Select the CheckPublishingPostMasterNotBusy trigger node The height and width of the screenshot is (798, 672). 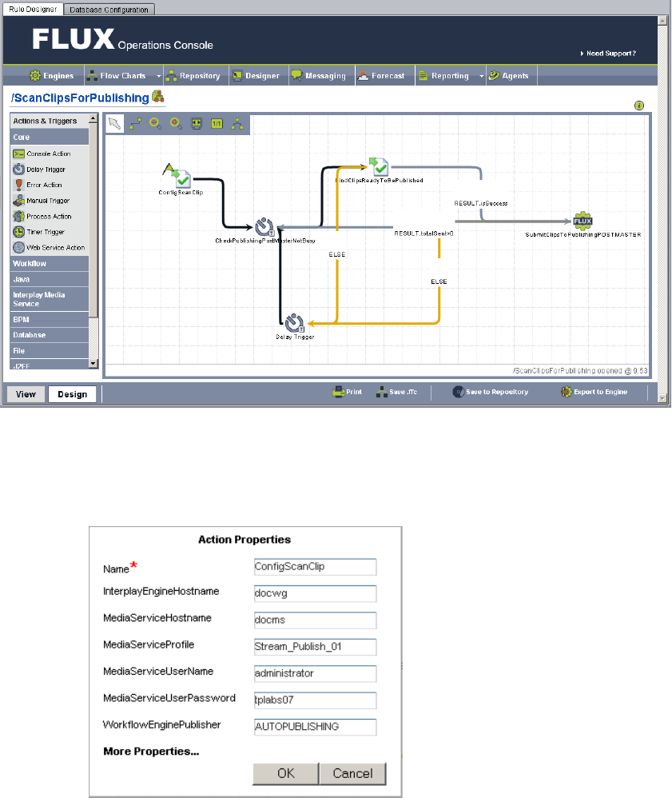[x=264, y=227]
